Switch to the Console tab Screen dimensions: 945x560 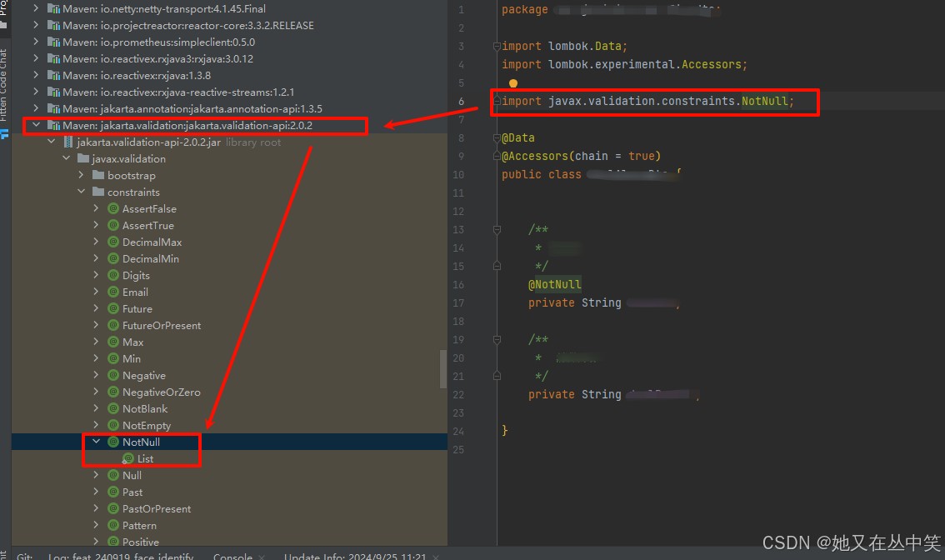click(232, 556)
